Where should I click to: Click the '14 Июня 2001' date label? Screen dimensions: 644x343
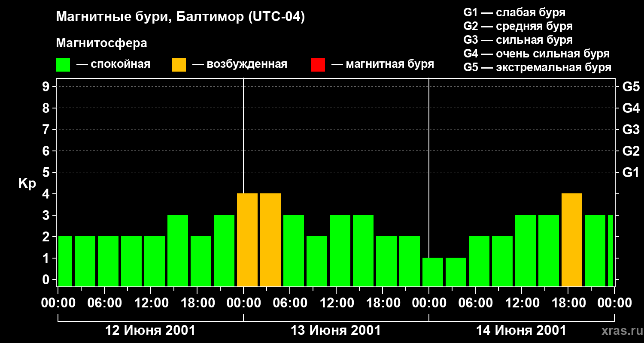[x=521, y=331]
